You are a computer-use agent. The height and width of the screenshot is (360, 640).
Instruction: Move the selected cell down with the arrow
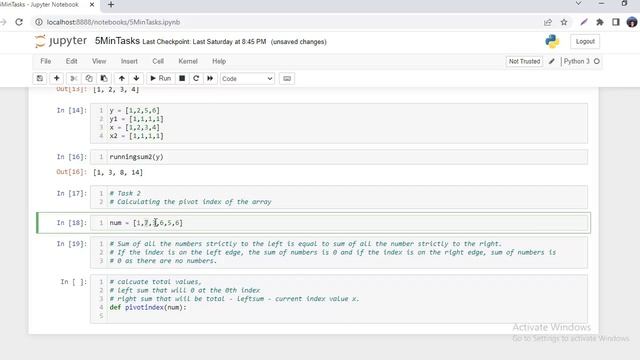136,78
